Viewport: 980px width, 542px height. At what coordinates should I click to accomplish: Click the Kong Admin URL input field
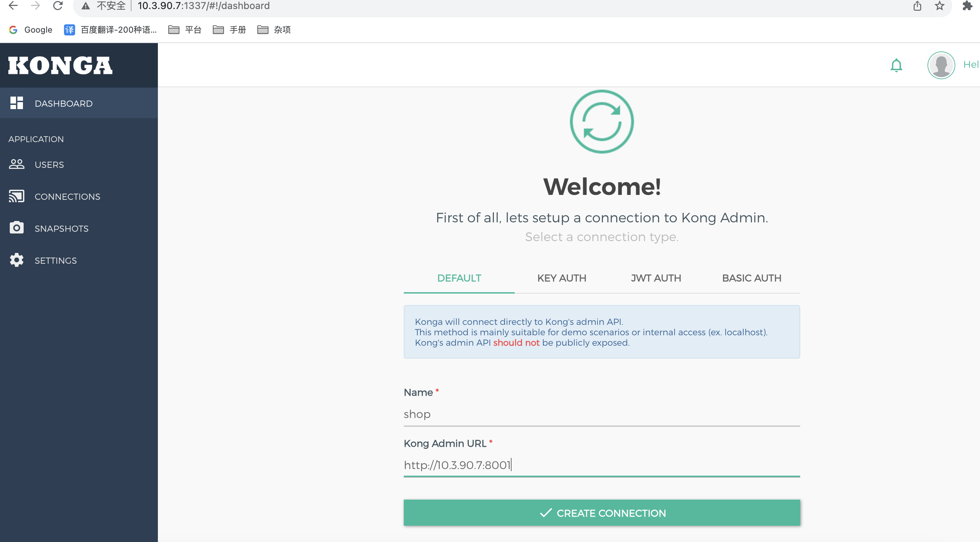[601, 465]
